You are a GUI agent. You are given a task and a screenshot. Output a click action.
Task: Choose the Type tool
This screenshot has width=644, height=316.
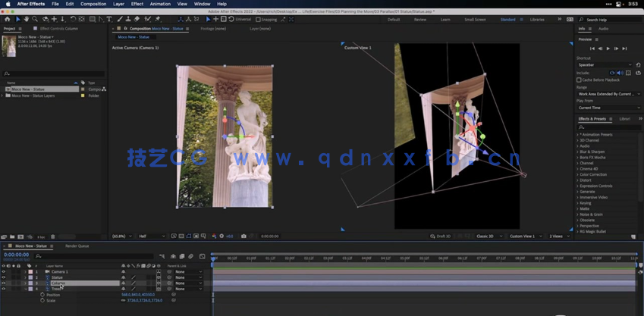pos(109,19)
